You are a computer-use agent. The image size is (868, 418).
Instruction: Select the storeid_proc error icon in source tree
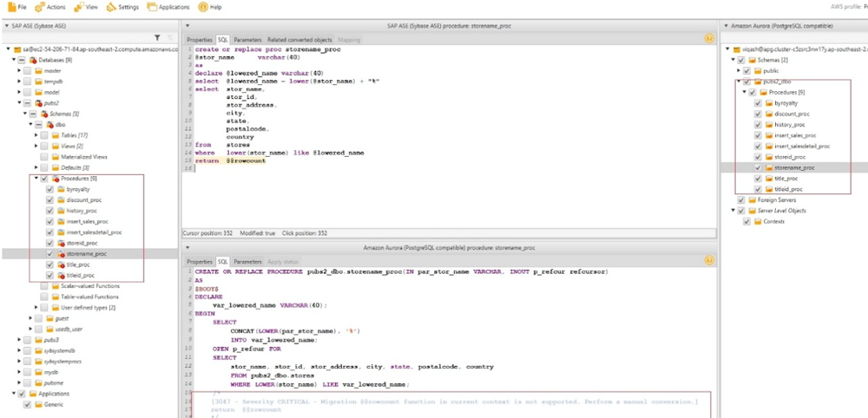click(x=61, y=244)
